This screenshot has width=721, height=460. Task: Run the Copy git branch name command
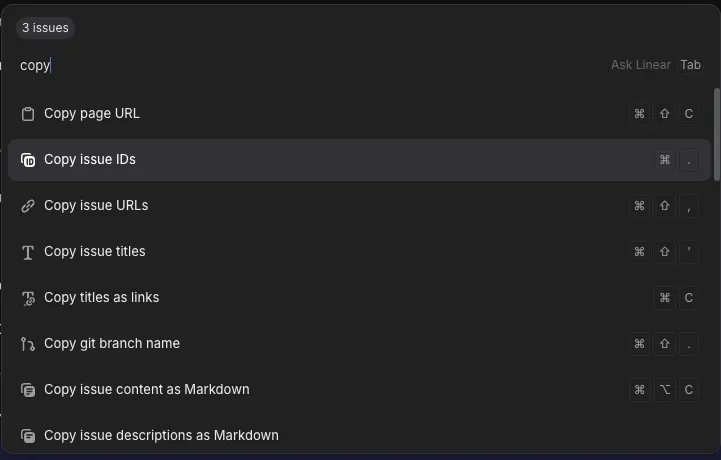360,344
